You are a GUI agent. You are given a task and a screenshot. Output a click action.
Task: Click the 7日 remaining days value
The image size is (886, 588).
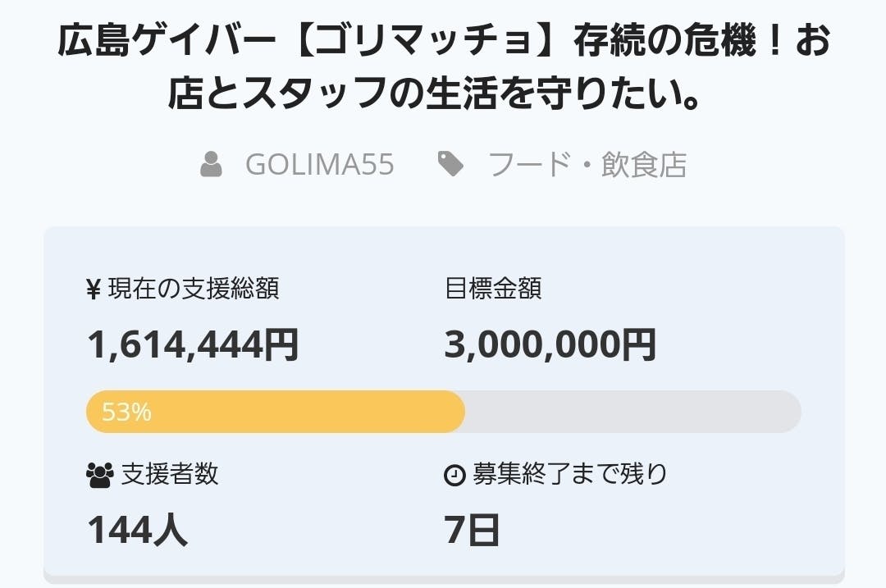click(x=472, y=530)
